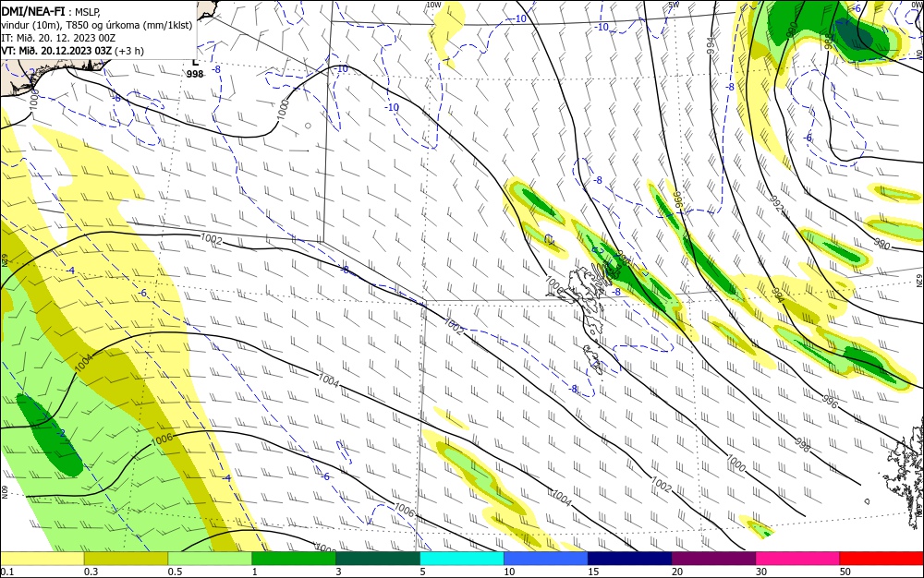The height and width of the screenshot is (578, 924).
Task: Choose the cyan 5–10 legend swatch
Action: tap(462, 559)
